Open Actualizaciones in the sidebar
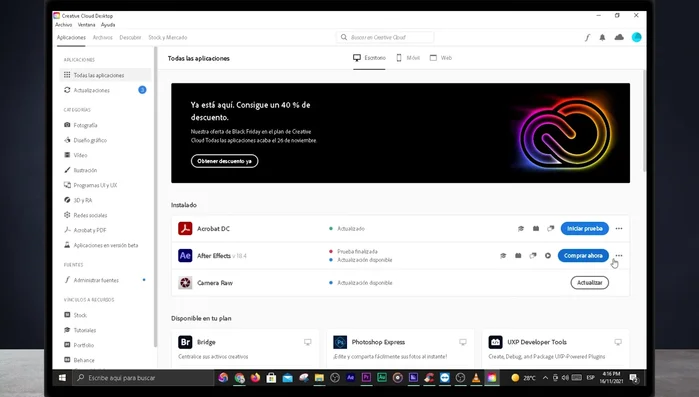Viewport: 699px width, 397px height. 105,90
